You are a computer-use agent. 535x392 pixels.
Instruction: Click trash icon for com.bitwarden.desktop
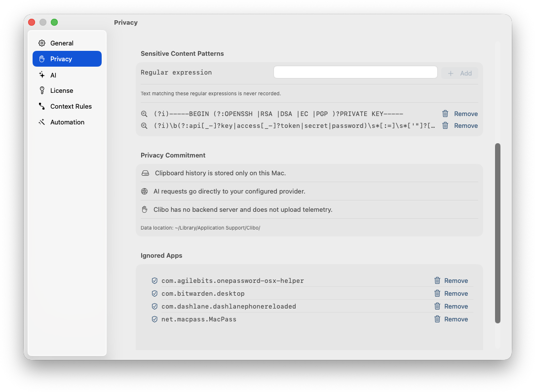[x=437, y=293]
